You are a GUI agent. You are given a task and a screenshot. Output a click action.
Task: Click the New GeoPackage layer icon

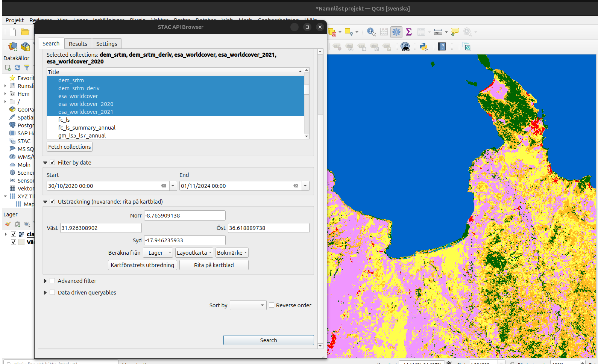[25, 47]
